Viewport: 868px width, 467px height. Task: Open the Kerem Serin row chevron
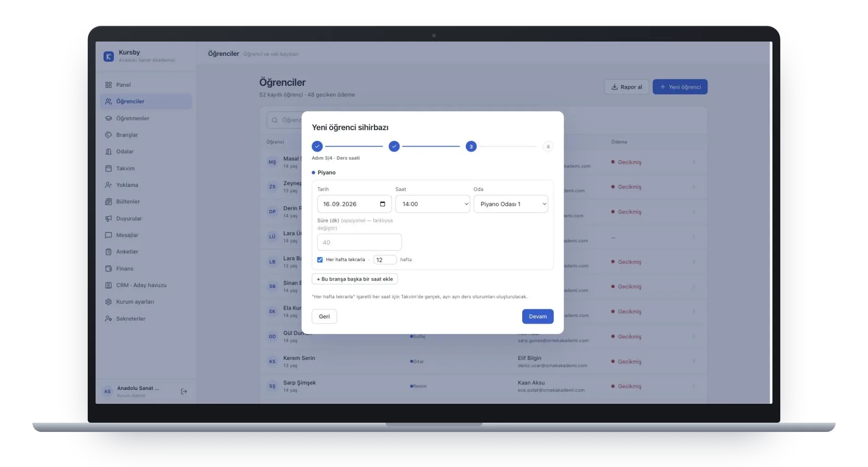tap(693, 362)
